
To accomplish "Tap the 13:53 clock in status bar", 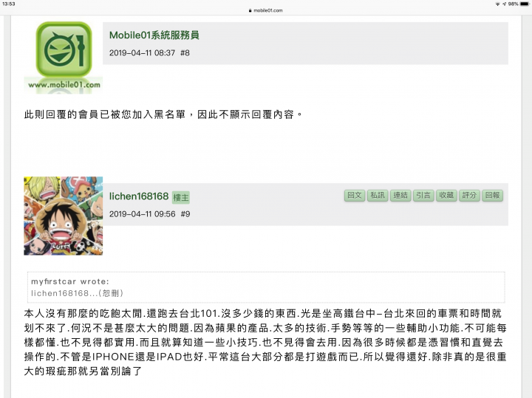I will (x=8, y=4).
